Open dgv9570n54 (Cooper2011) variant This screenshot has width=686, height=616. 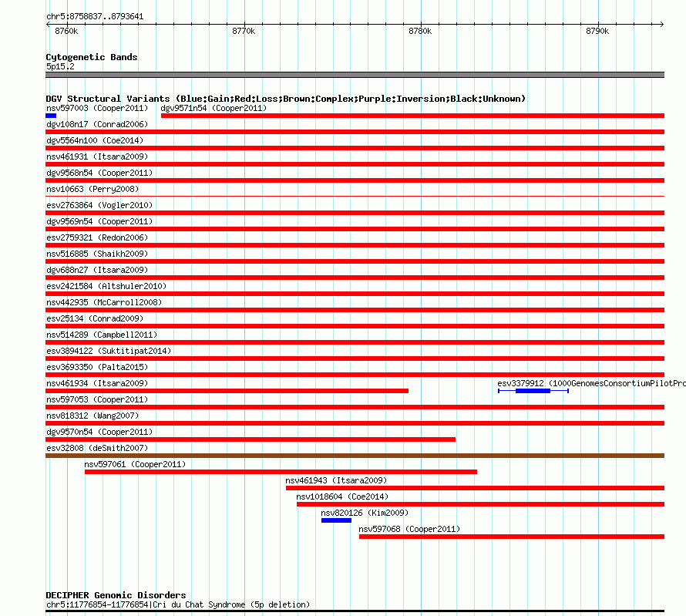[x=99, y=432]
